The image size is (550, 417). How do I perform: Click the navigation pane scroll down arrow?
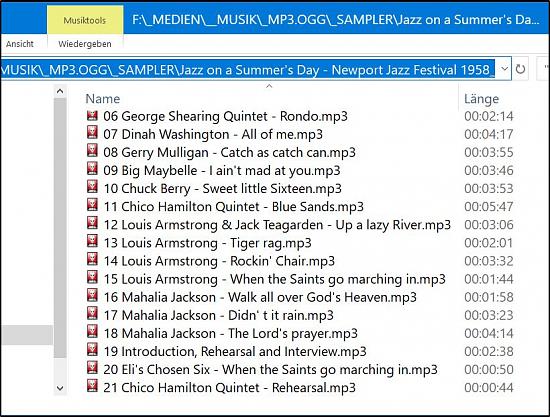[60, 388]
